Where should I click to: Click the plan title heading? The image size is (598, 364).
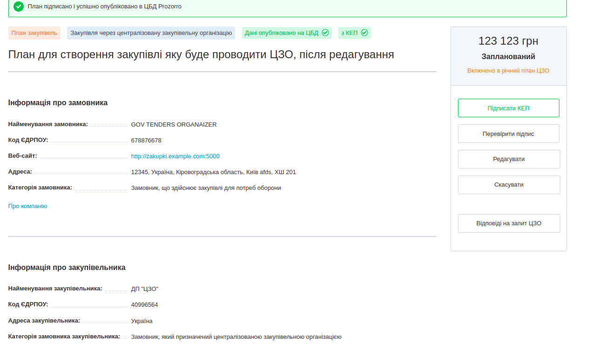tap(201, 54)
